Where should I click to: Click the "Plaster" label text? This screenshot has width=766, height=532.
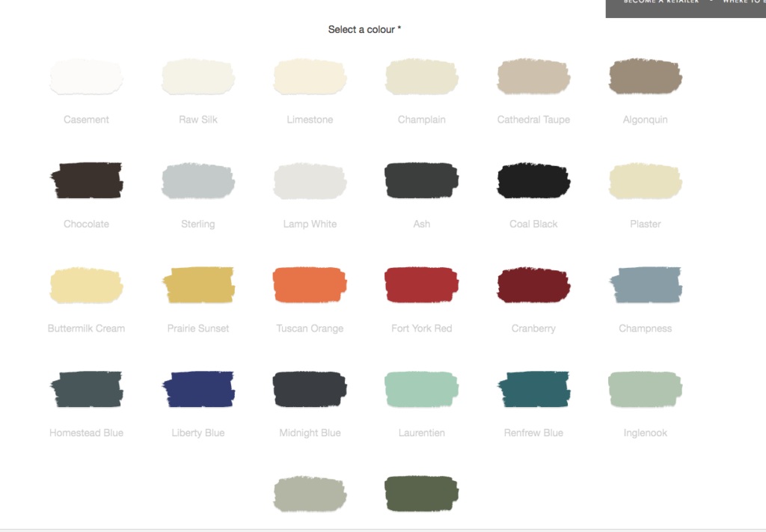(x=646, y=224)
